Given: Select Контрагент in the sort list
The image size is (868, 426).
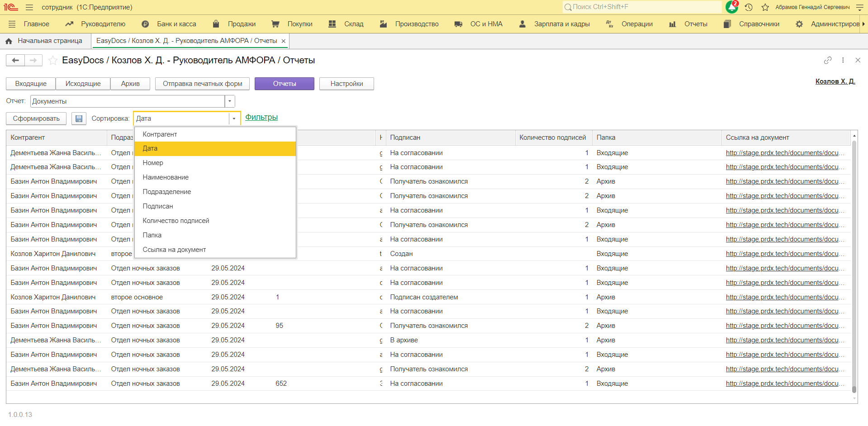Looking at the screenshot, I should (160, 134).
